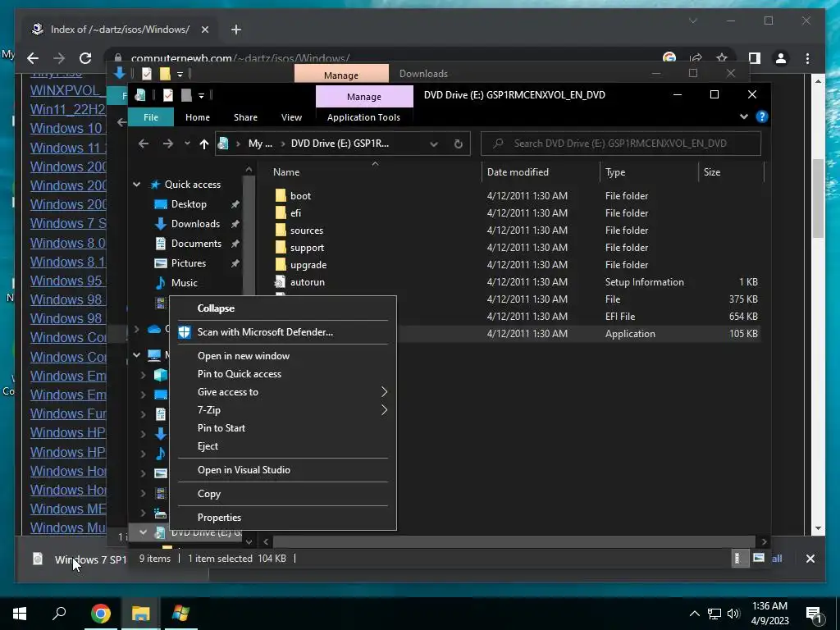Click Search DVD Drive field

[x=621, y=144]
